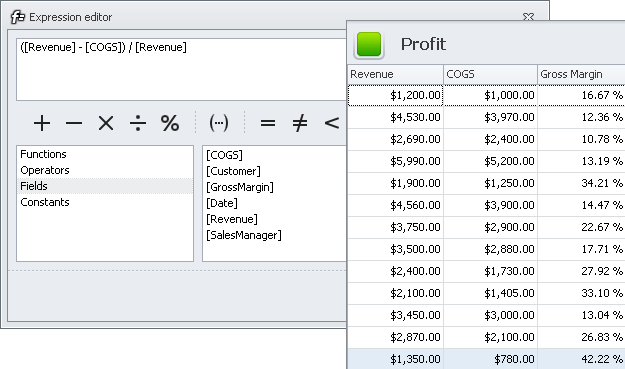Sort by the Gross Margin column header
Image resolution: width=625 pixels, height=369 pixels.
pos(581,75)
